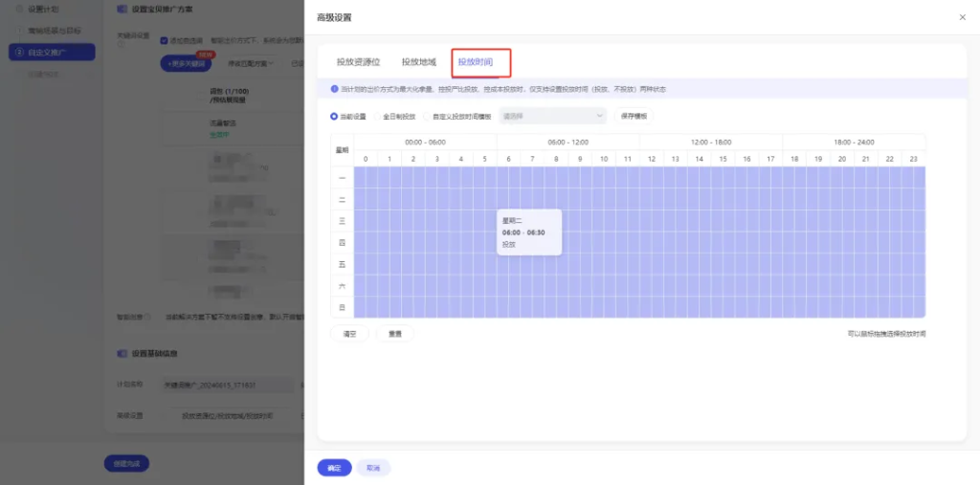Click hour column header 0

pos(366,159)
